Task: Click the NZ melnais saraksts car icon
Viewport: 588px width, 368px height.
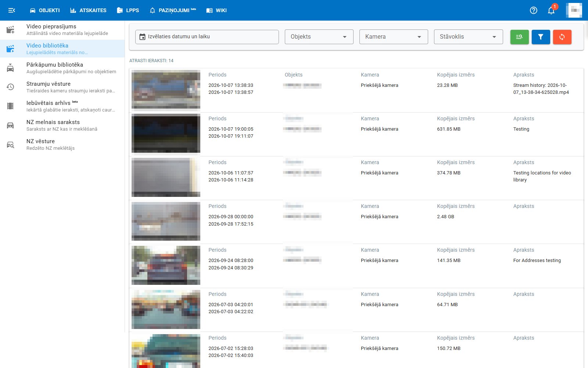Action: point(11,125)
